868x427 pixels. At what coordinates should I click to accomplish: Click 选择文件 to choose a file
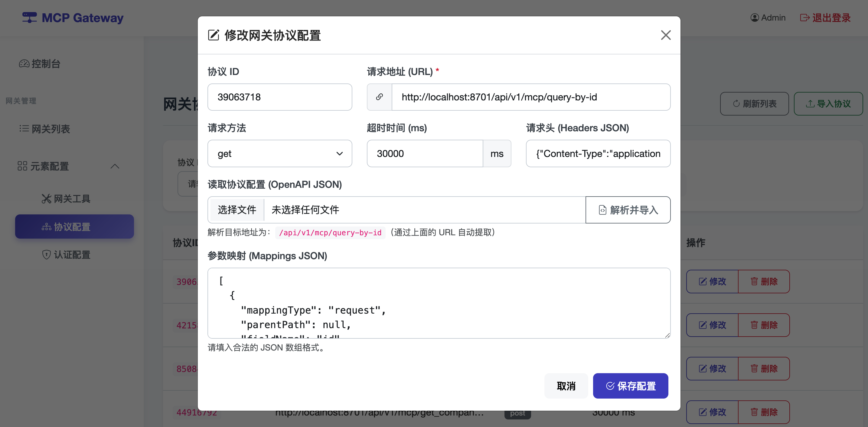237,210
